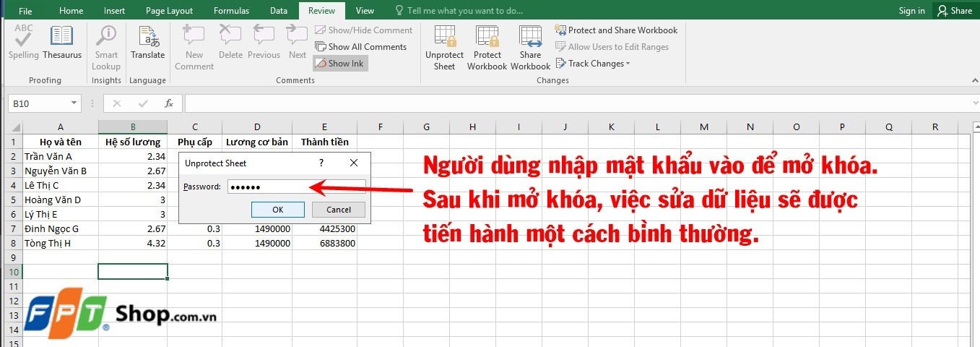Click inside the formula bar
The height and width of the screenshot is (347, 980).
pyautogui.click(x=578, y=103)
